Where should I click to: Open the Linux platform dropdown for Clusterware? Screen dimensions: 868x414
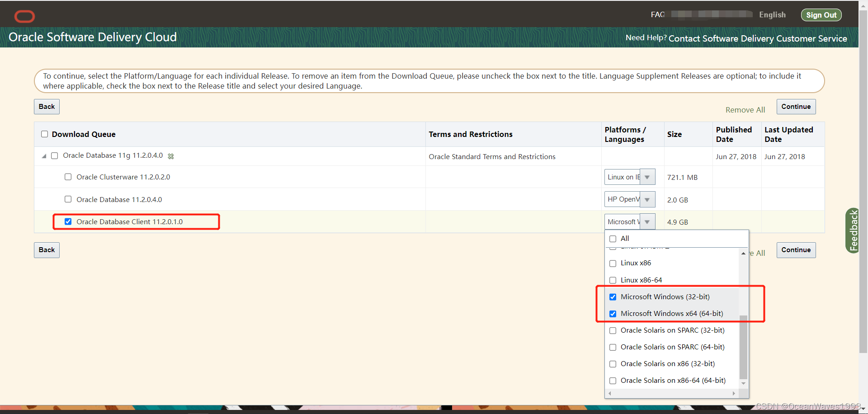pos(647,177)
